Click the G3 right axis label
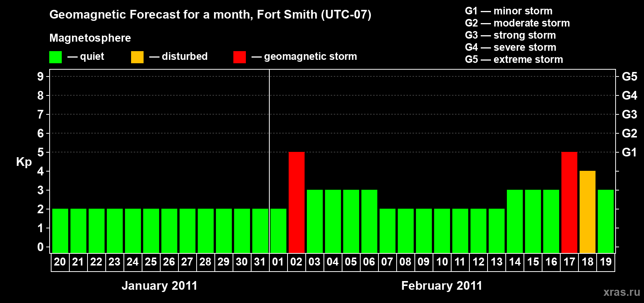 point(630,114)
